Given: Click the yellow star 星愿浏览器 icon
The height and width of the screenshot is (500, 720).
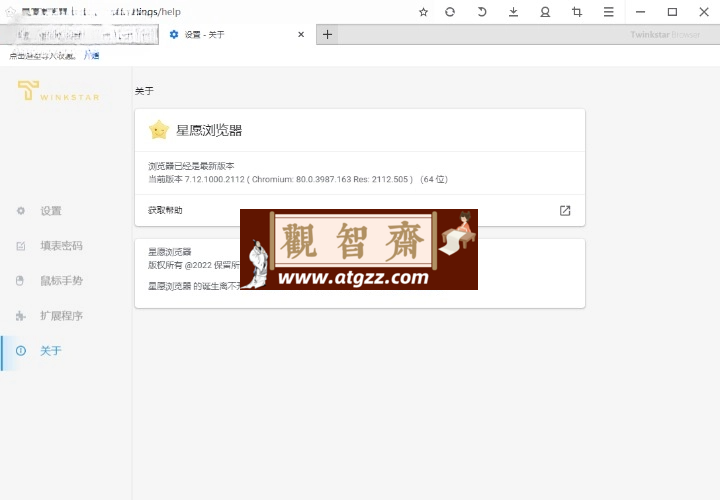Looking at the screenshot, I should click(x=159, y=130).
